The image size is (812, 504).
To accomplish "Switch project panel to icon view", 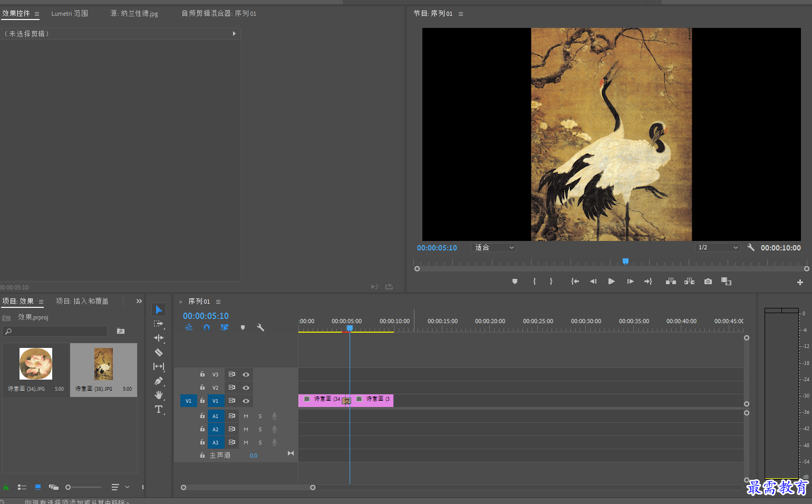I will pos(38,487).
